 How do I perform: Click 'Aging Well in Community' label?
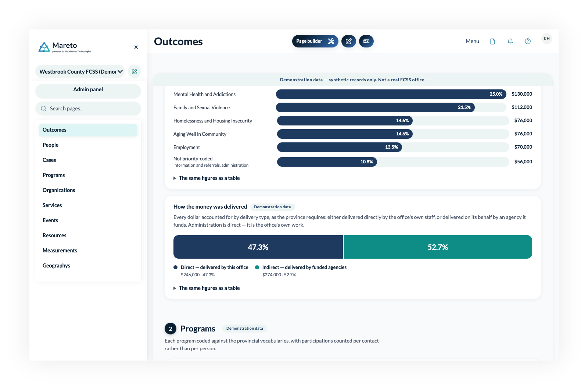pyautogui.click(x=200, y=134)
